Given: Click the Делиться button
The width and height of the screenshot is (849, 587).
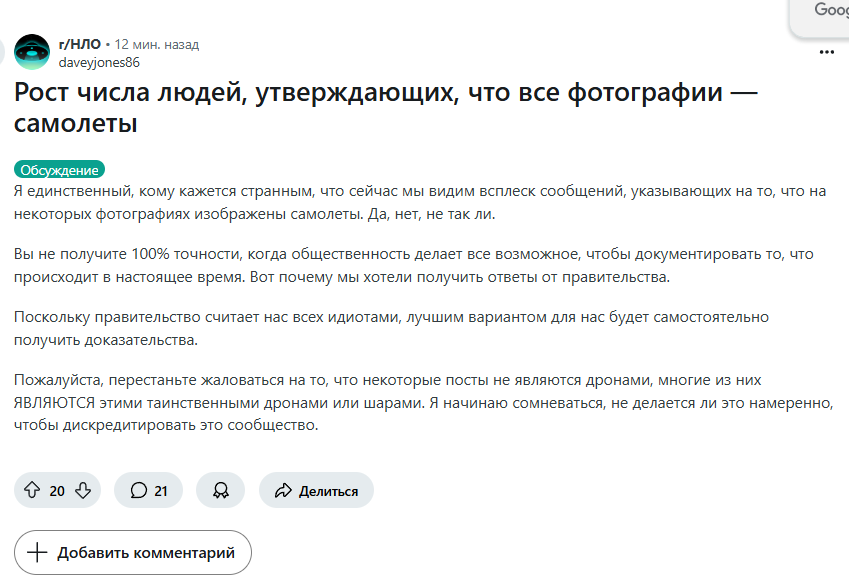Looking at the screenshot, I should [x=316, y=490].
